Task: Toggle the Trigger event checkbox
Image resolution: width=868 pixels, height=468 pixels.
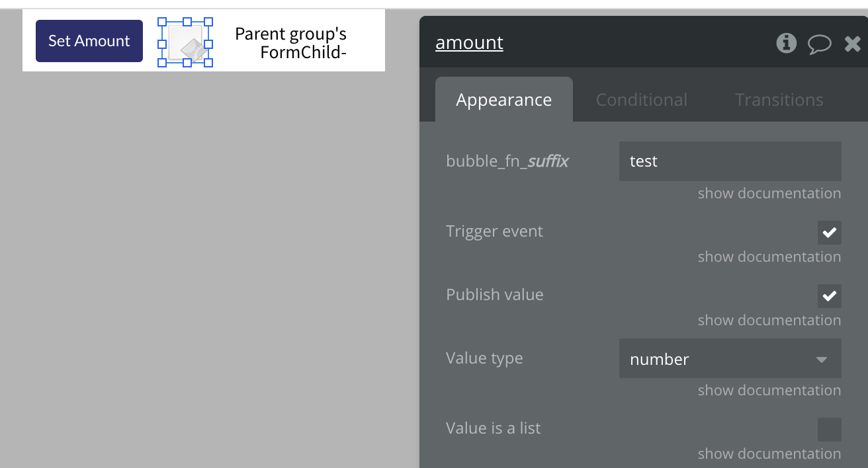Action: (x=829, y=233)
